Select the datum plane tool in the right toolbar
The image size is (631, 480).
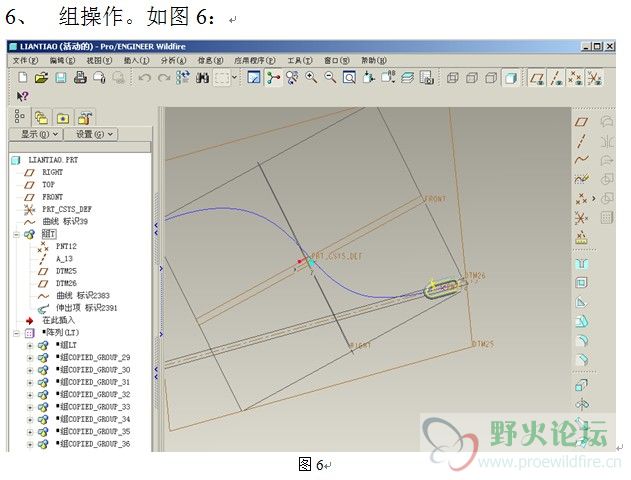(x=582, y=122)
